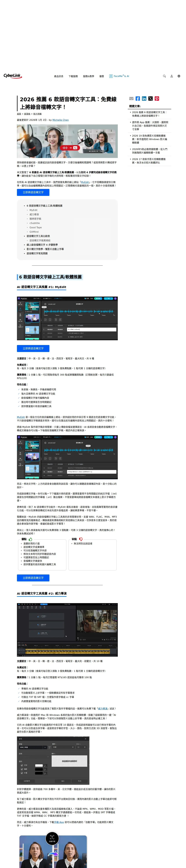This screenshot has height=868, width=186.
Task: Click 立即將語音轉文字 button below first MyEdit screenshot
Action: coord(33,348)
